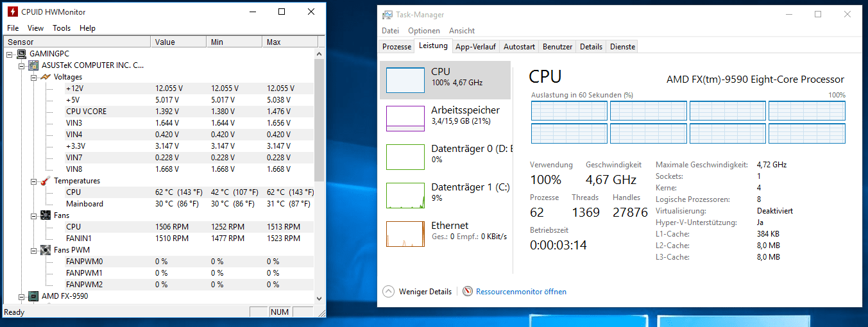Screen dimensions: 868x327
Task: Switch to the Benutzer tab
Action: [557, 47]
